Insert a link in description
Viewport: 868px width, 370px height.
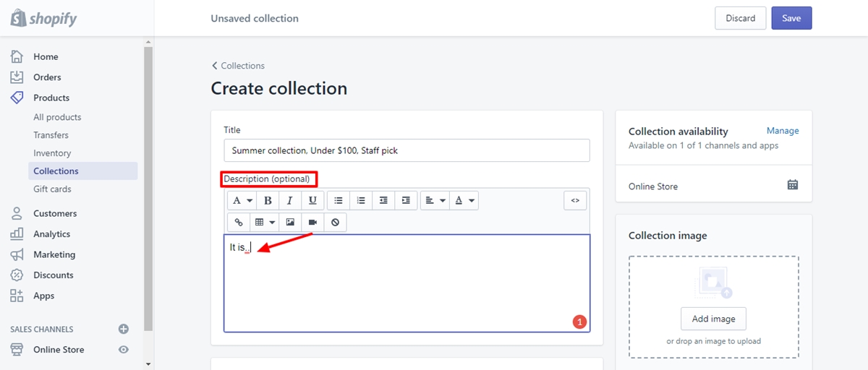click(239, 223)
